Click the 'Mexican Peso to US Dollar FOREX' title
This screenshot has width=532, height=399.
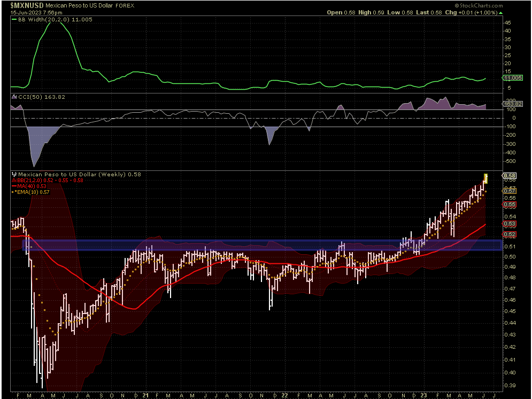coord(90,5)
